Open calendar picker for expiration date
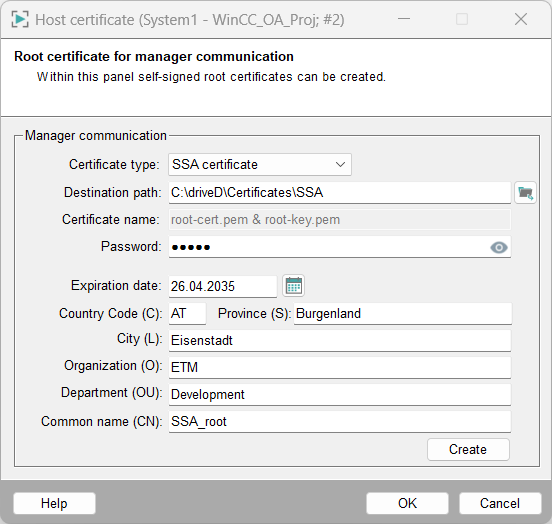Image resolution: width=552 pixels, height=524 pixels. click(294, 286)
